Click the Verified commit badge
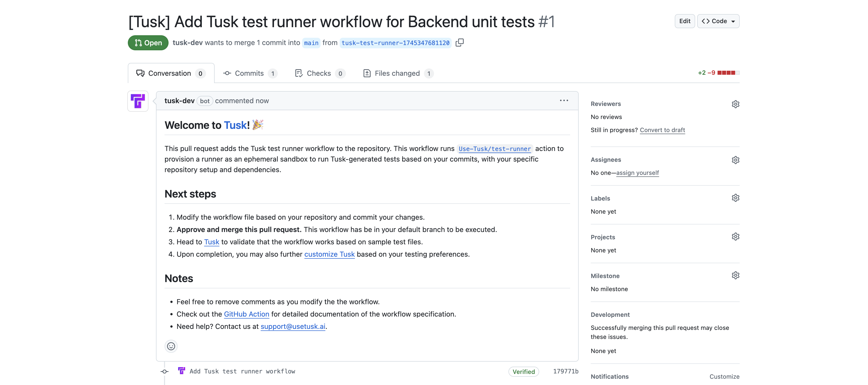 524,371
